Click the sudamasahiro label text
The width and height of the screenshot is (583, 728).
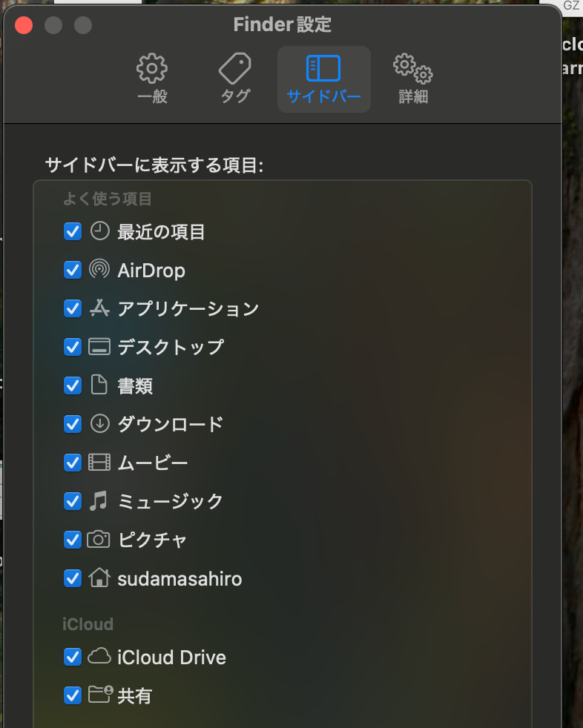179,579
